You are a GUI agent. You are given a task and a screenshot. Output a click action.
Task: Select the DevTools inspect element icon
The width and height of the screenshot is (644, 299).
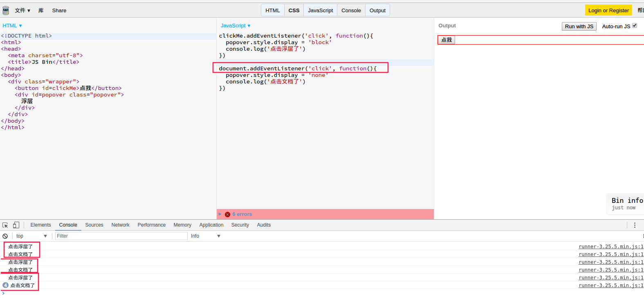(x=5, y=225)
